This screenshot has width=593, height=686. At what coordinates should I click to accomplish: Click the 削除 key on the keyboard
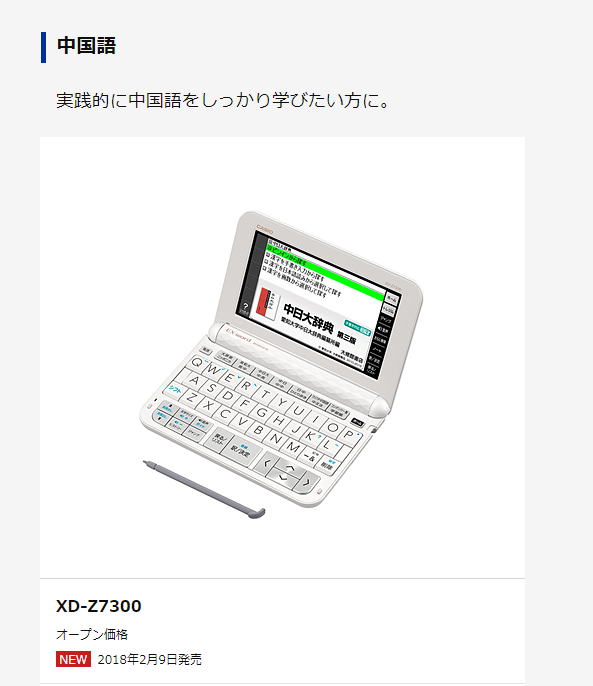(x=328, y=466)
